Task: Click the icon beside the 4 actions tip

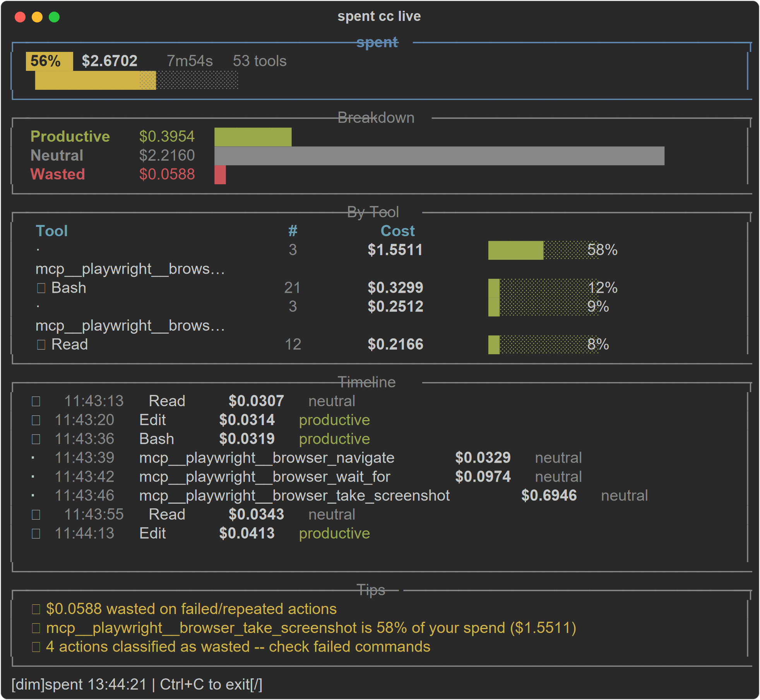Action: (x=36, y=647)
